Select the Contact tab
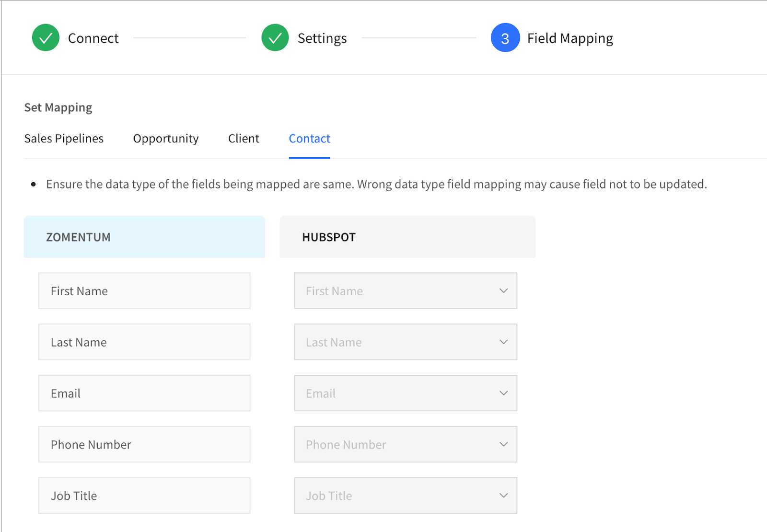The height and width of the screenshot is (532, 767). click(309, 139)
